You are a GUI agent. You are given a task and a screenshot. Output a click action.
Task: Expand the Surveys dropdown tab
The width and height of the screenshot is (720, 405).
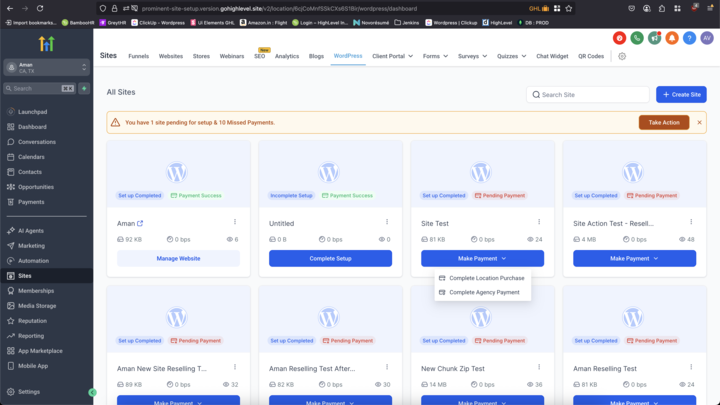click(x=472, y=56)
